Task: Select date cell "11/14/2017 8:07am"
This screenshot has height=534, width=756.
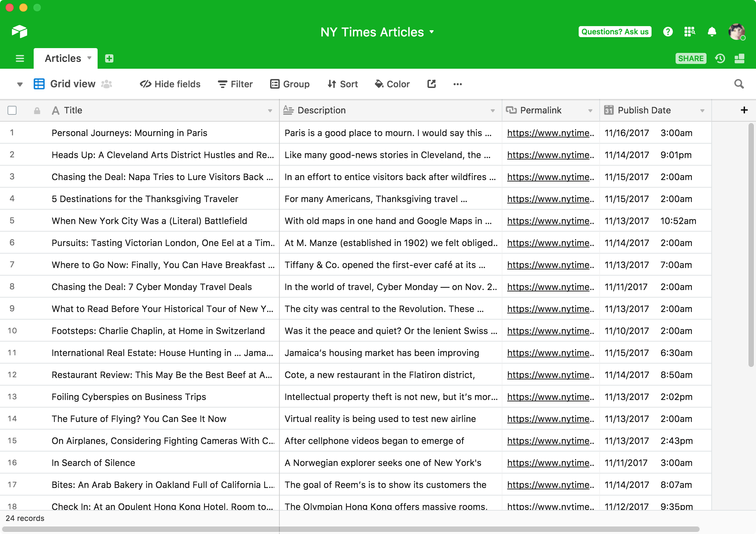Action: (x=655, y=485)
